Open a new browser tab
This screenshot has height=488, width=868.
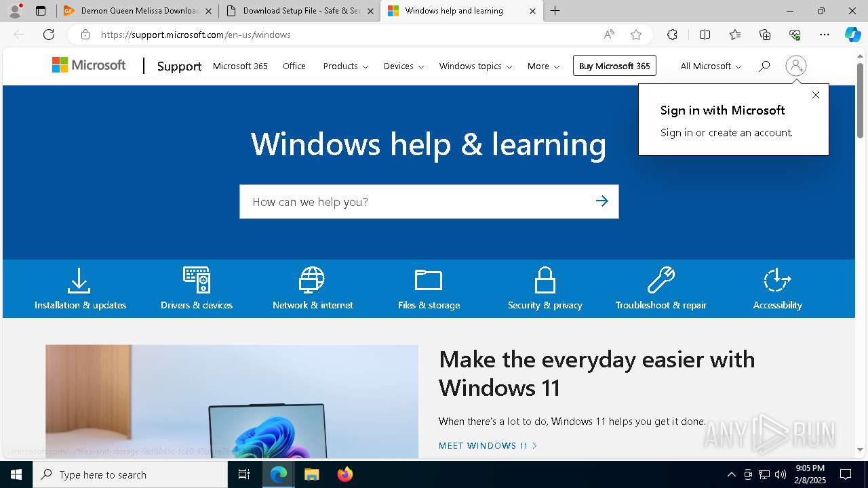click(x=555, y=11)
